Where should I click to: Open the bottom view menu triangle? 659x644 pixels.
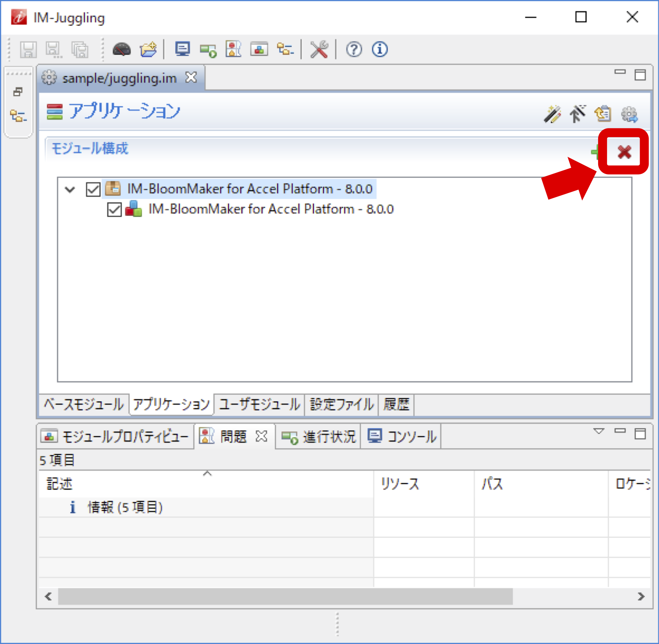click(x=599, y=431)
